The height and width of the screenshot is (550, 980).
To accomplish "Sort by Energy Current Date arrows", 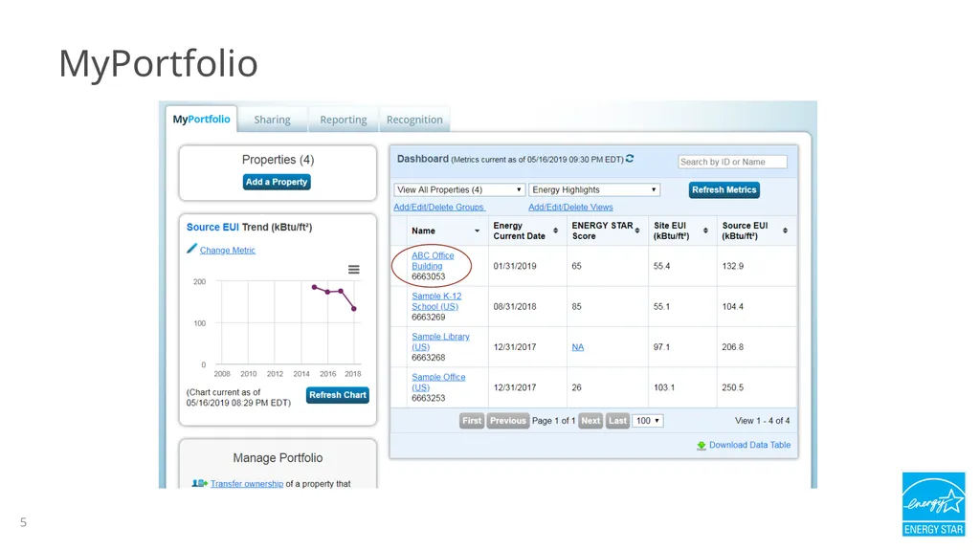I will click(556, 231).
